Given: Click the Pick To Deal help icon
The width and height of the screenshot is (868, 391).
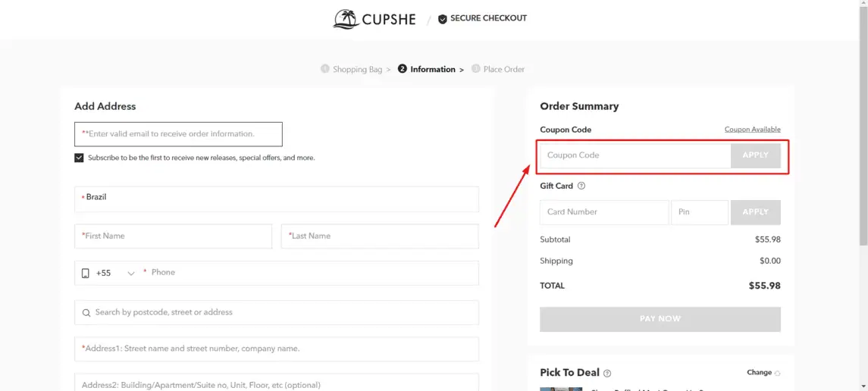Looking at the screenshot, I should 607,373.
